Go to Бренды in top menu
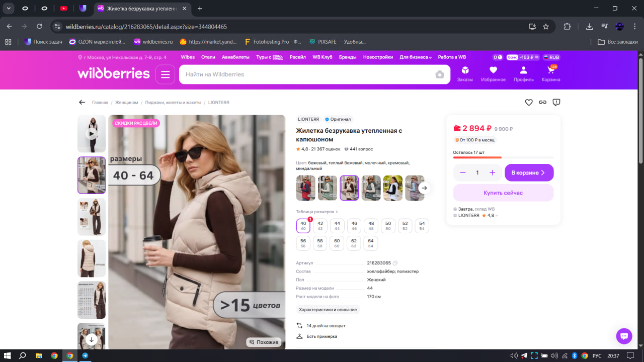This screenshot has width=644, height=362. tap(347, 57)
